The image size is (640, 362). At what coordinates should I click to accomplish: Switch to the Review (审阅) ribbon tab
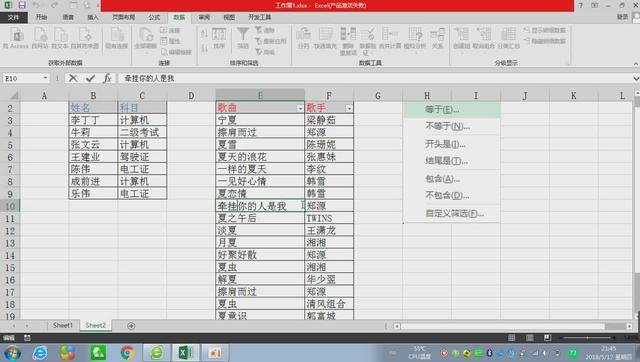[x=204, y=17]
